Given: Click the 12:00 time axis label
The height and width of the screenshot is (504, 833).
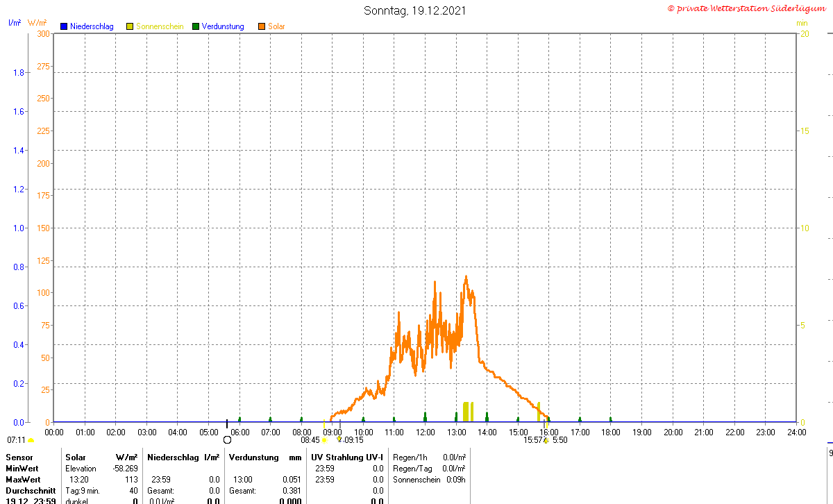Looking at the screenshot, I should coord(425,432).
